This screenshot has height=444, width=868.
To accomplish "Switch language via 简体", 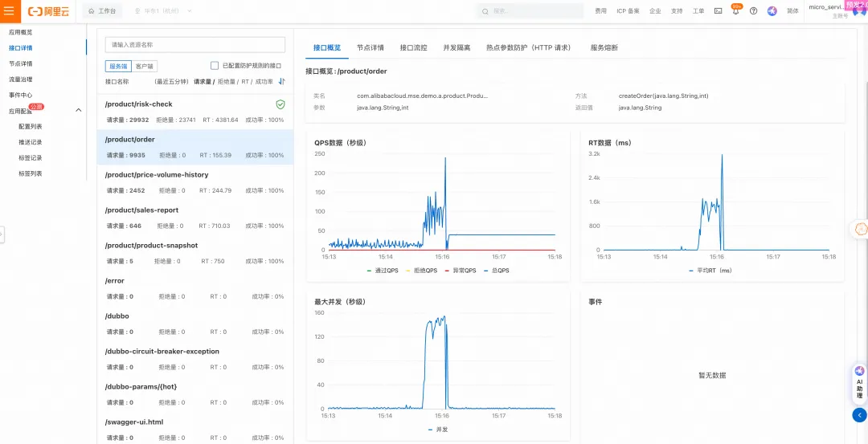I will pyautogui.click(x=792, y=11).
